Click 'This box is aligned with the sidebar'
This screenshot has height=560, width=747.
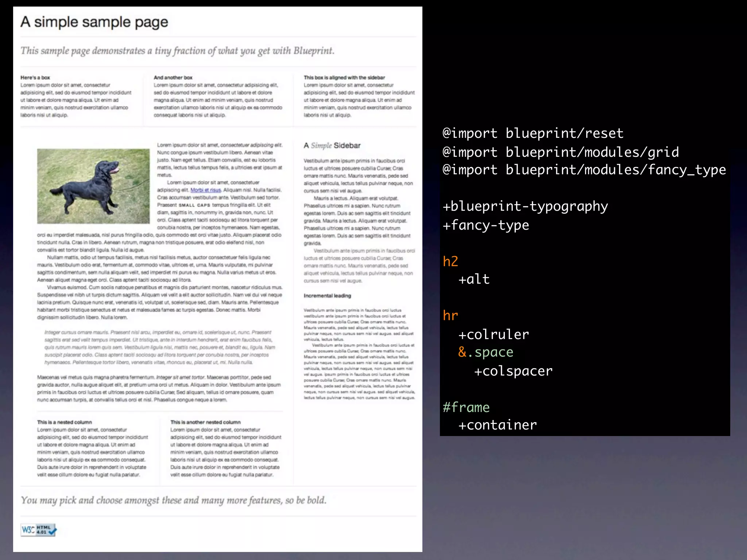coord(344,78)
